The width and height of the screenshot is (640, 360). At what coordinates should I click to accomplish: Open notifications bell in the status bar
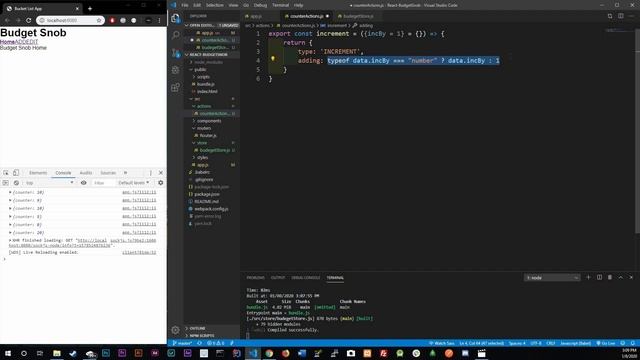click(633, 343)
